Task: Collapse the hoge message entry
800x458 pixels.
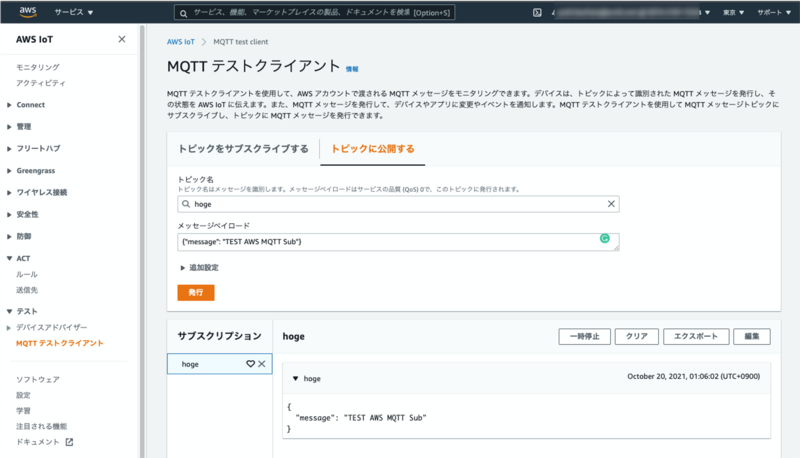Action: pyautogui.click(x=295, y=378)
